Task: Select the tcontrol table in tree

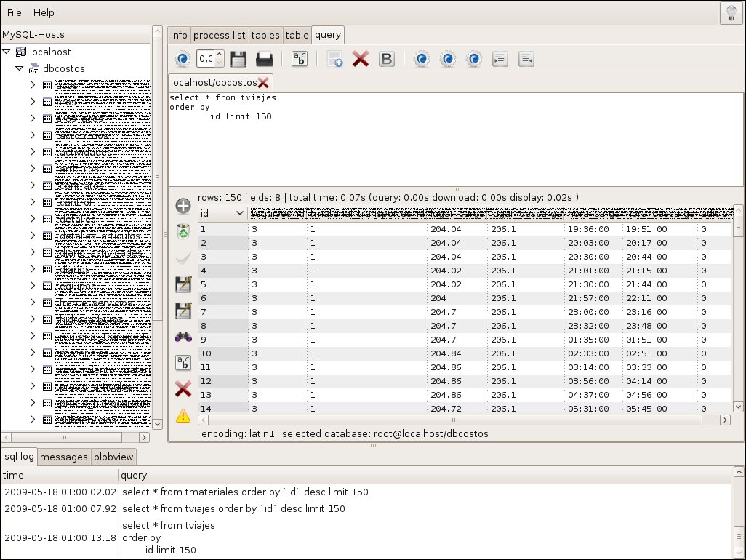Action: (73, 202)
